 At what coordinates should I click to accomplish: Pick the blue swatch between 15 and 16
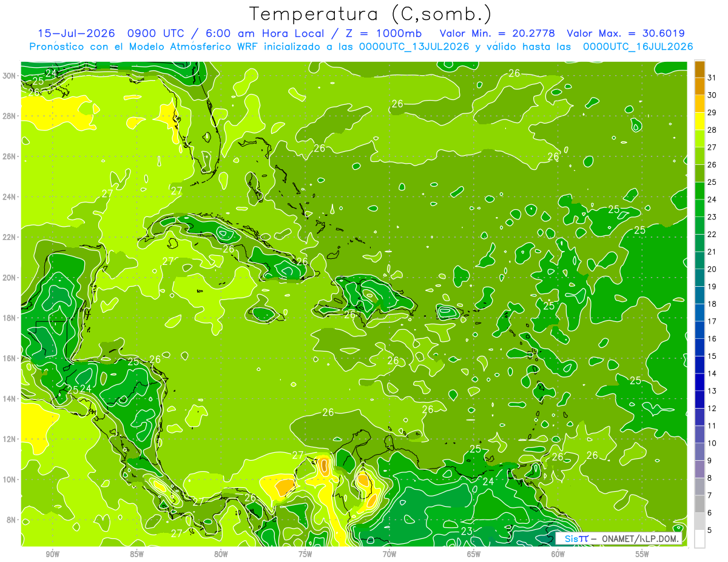click(699, 348)
